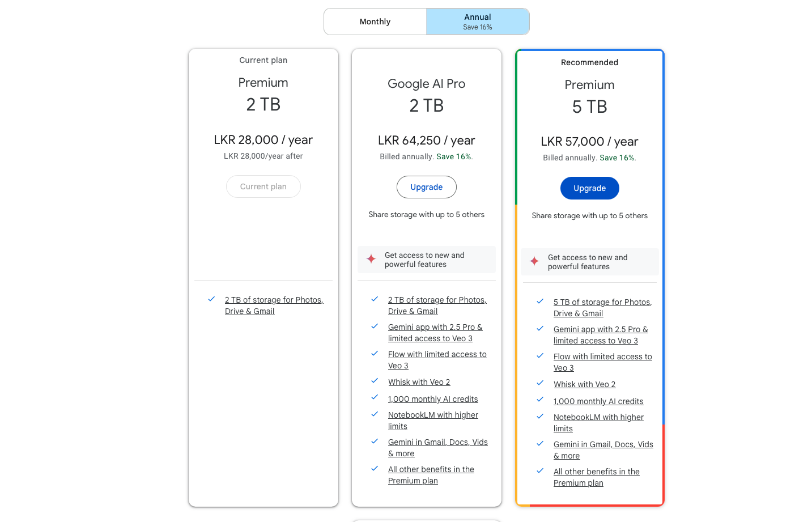Open Gemini in Gmail, Docs link in AI Pro
Viewport: 812px width, 522px height.
click(x=438, y=448)
